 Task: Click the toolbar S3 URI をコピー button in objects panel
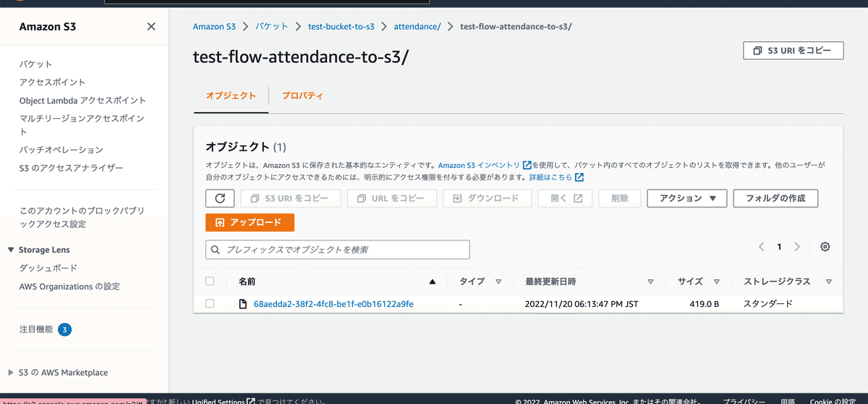291,198
